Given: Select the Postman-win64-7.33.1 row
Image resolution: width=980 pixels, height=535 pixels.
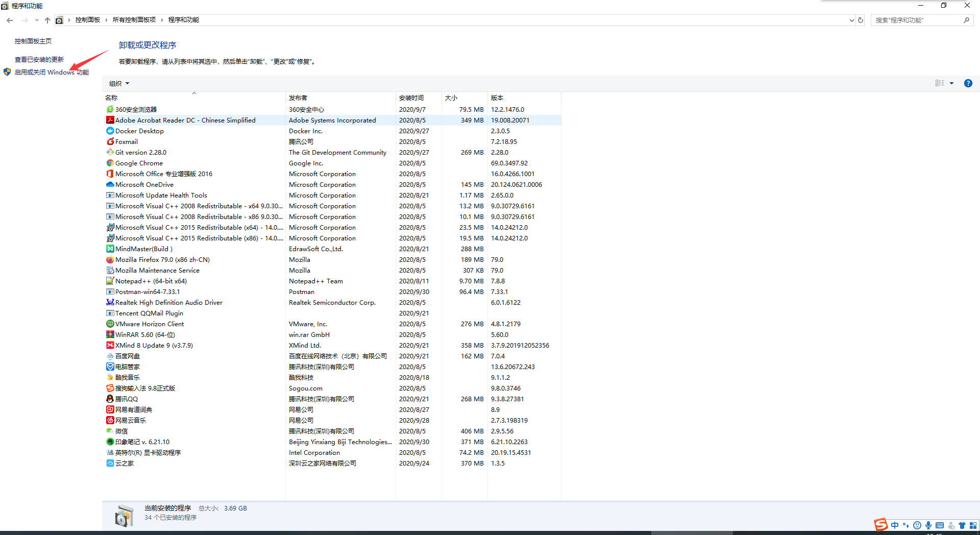Looking at the screenshot, I should 333,291.
